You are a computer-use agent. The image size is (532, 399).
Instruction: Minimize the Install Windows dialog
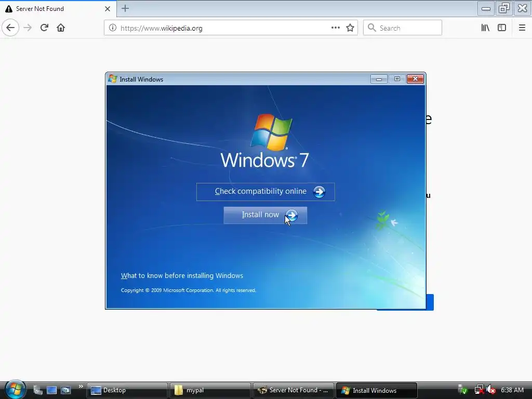(379, 79)
